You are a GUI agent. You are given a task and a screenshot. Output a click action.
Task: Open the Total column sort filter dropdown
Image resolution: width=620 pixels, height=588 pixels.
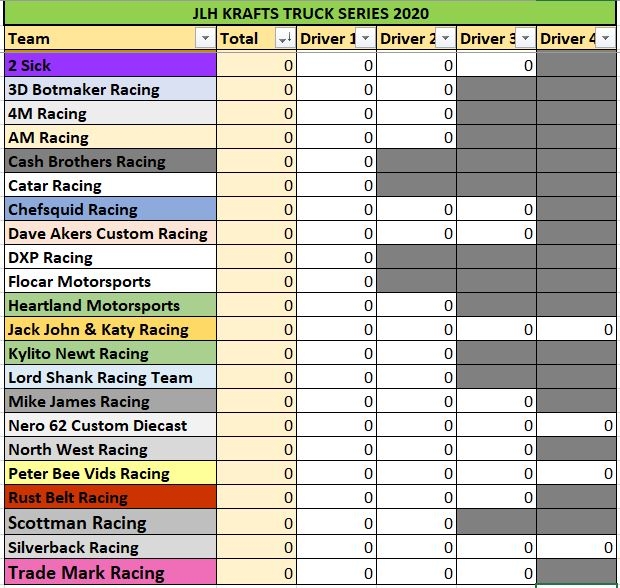tap(285, 38)
